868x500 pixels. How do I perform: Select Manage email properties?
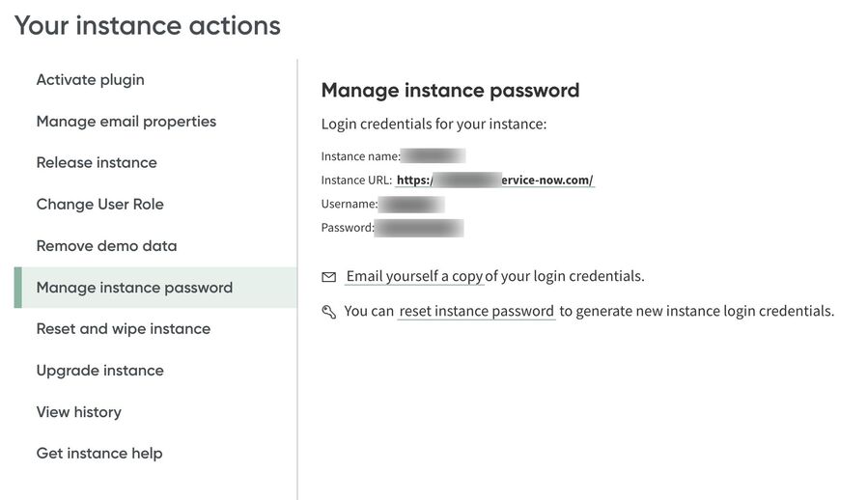(126, 122)
